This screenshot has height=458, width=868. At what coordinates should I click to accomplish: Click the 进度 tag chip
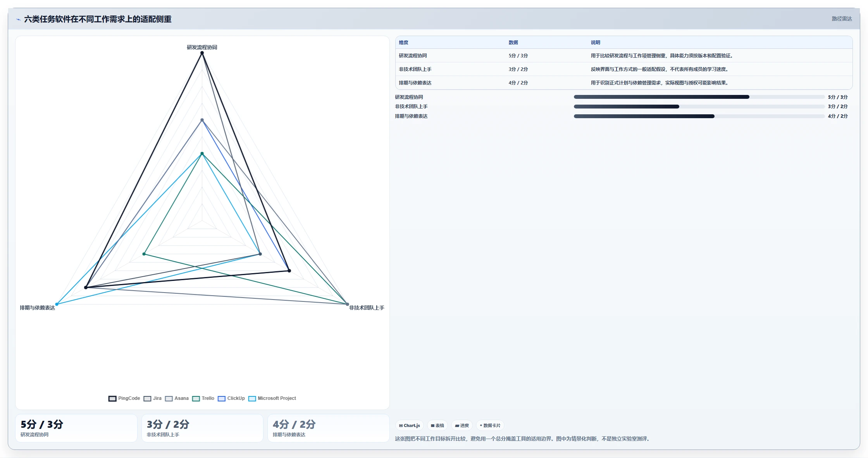pos(462,425)
